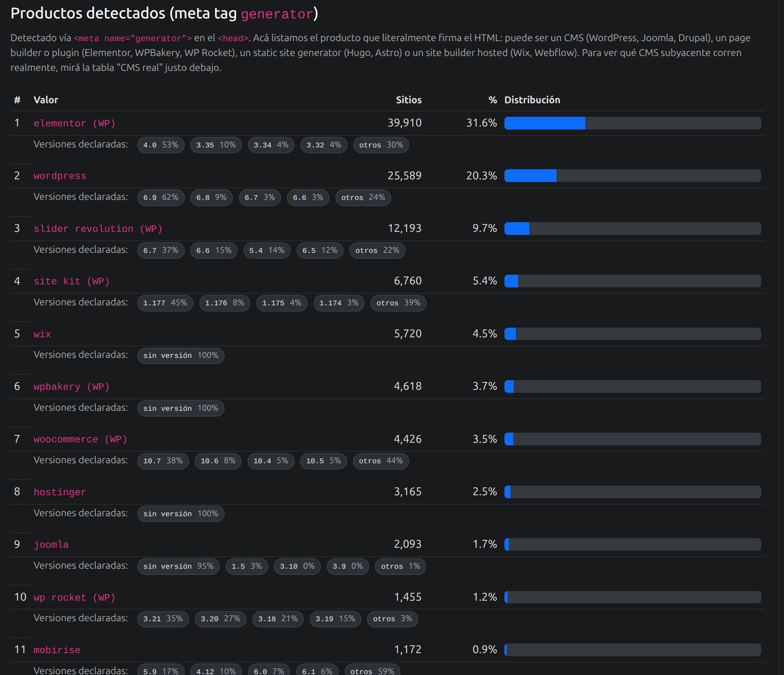This screenshot has height=675, width=784.
Task: Click the elementor 31.6% distribution bar
Action: [x=633, y=123]
